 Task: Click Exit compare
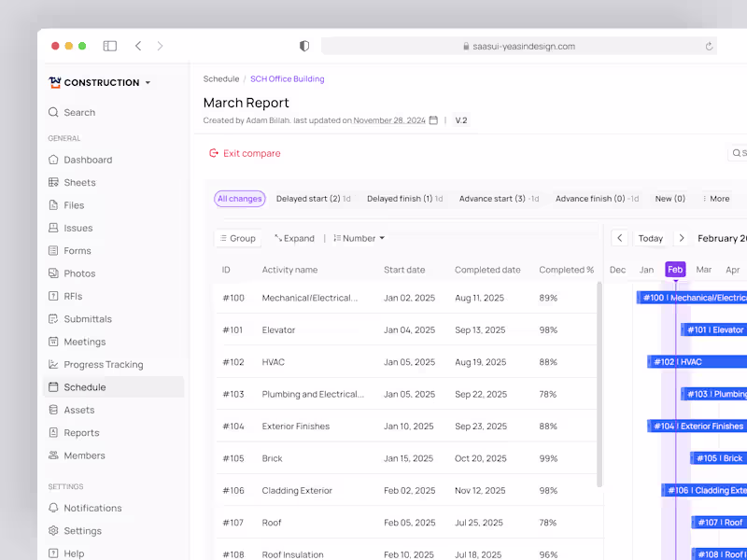coord(244,152)
